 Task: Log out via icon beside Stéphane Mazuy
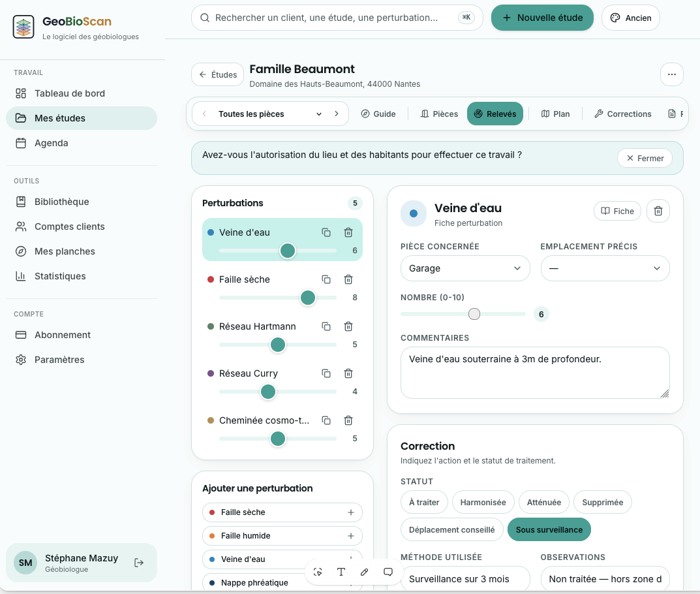(x=139, y=563)
